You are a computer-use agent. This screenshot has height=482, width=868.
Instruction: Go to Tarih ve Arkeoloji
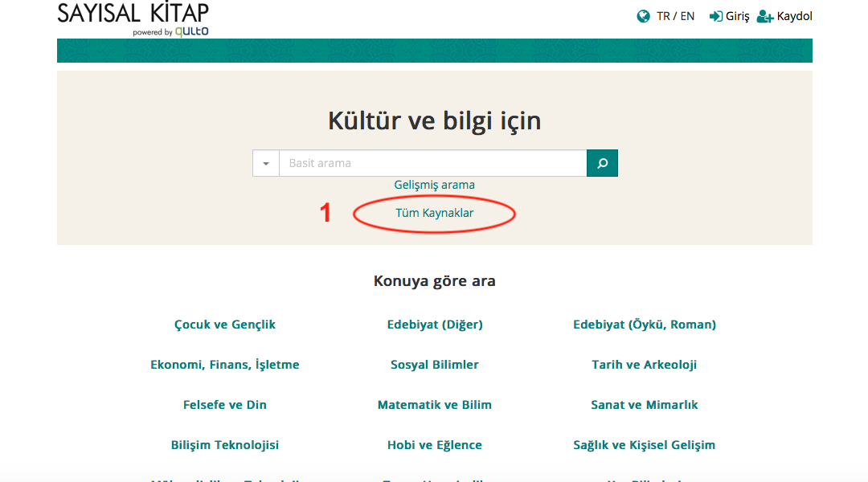[x=645, y=365]
